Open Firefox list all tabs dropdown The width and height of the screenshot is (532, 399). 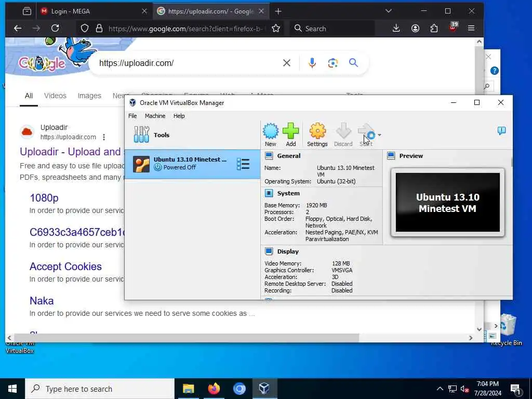tap(389, 11)
